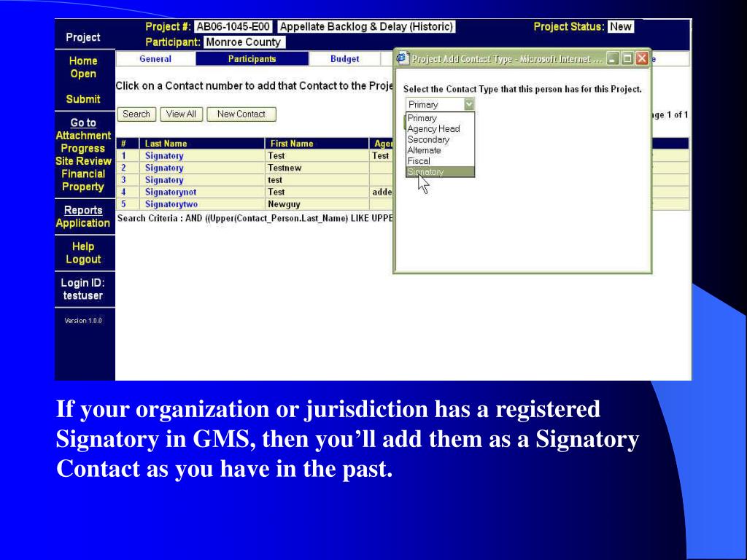Click the Monroe County participant field

click(244, 42)
